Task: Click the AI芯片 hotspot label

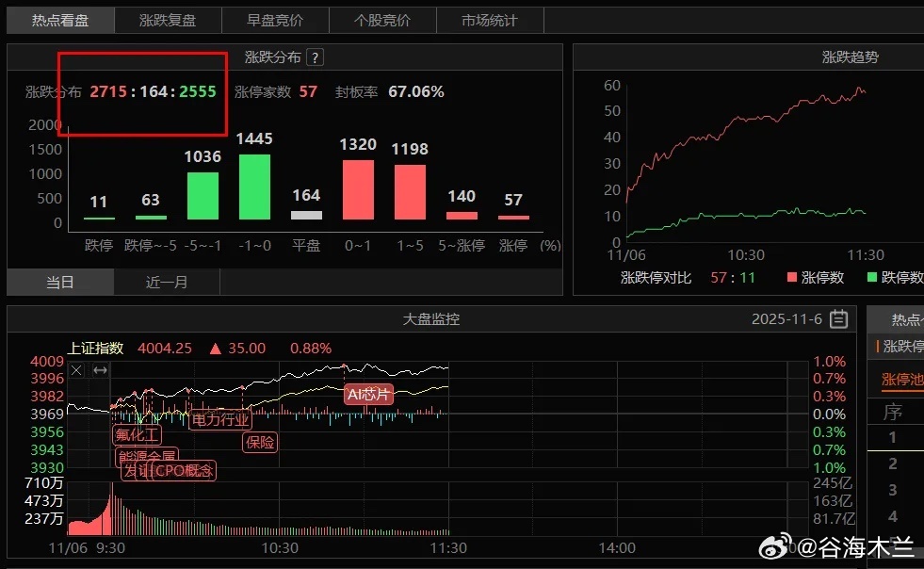Action: coord(368,395)
